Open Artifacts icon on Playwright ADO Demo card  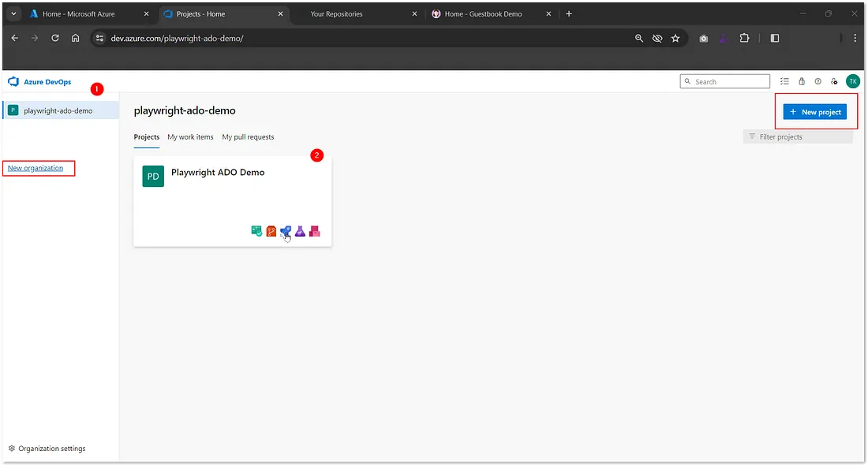point(314,231)
